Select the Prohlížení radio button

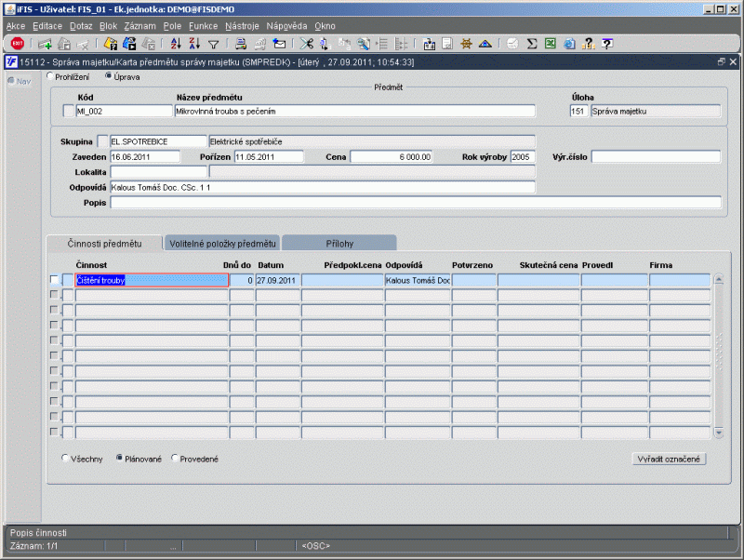coord(51,76)
